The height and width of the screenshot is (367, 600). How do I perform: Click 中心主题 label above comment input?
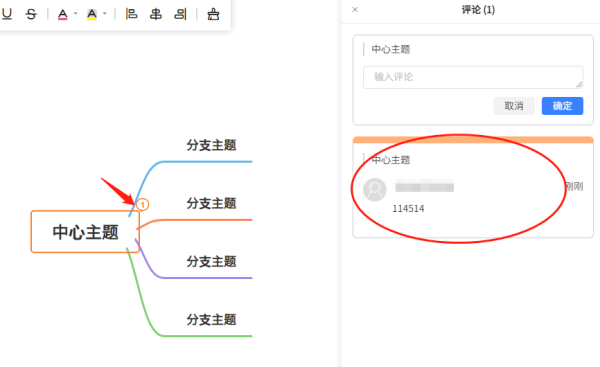(x=391, y=49)
